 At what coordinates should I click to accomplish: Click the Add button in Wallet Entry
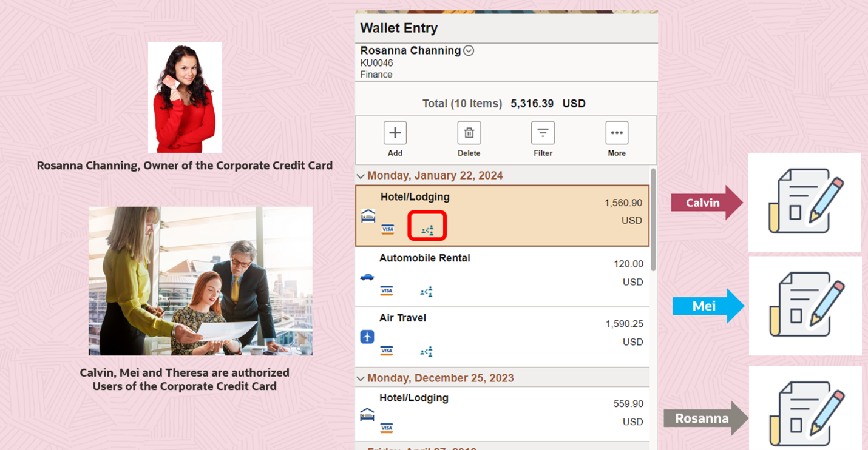click(395, 132)
